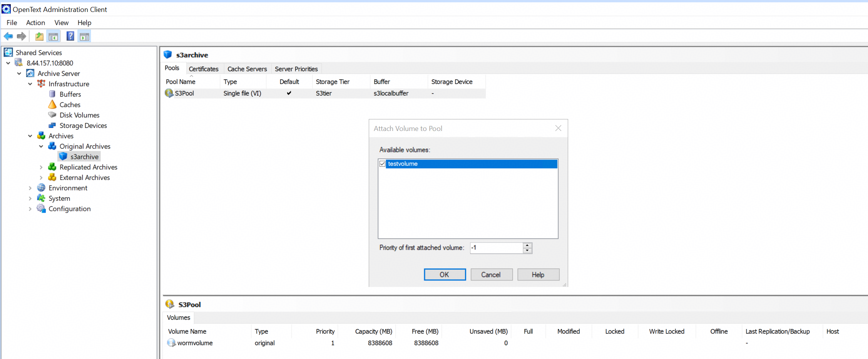This screenshot has height=359, width=868.
Task: Expand the Configuration node
Action: pyautogui.click(x=30, y=208)
